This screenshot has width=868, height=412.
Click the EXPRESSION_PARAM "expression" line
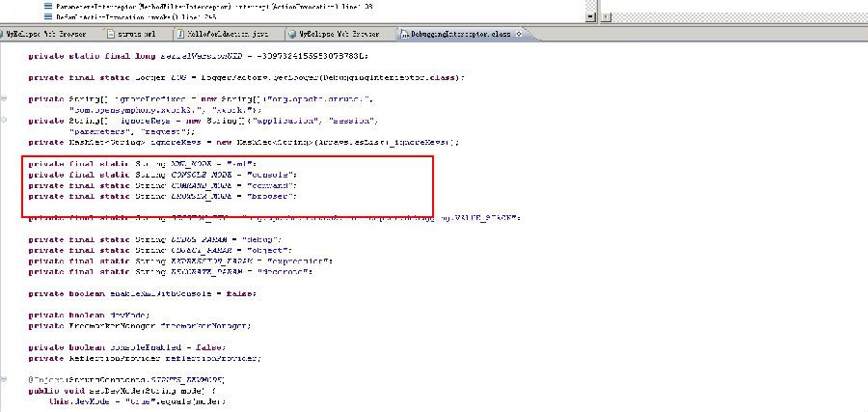pyautogui.click(x=180, y=261)
